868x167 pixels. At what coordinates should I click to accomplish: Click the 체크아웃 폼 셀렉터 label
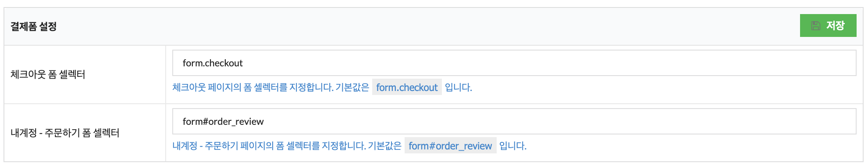pos(48,75)
